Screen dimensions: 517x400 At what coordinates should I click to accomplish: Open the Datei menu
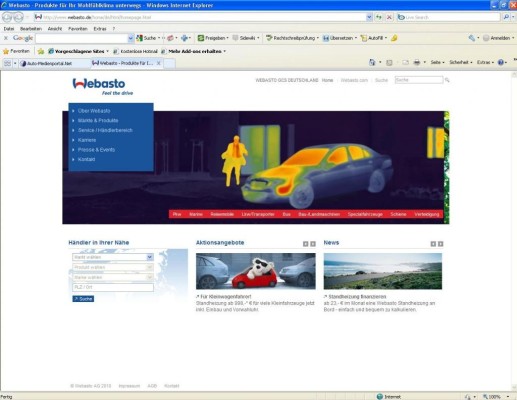9,29
